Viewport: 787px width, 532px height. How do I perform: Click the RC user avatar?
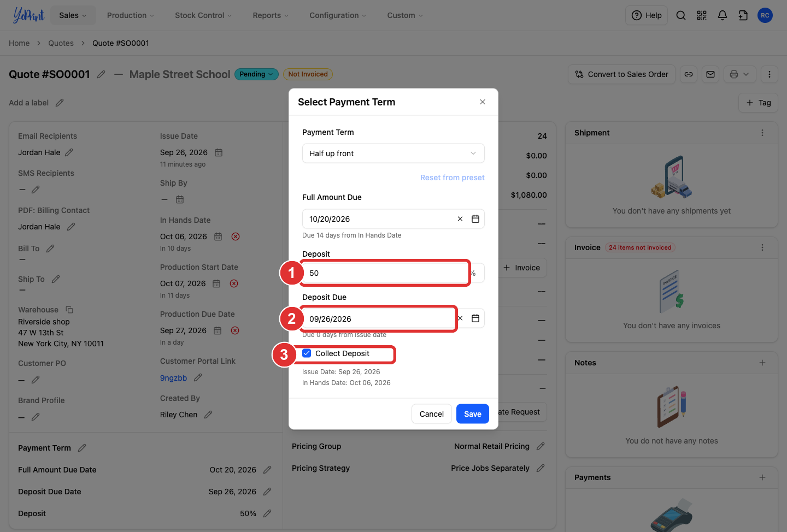coord(765,15)
